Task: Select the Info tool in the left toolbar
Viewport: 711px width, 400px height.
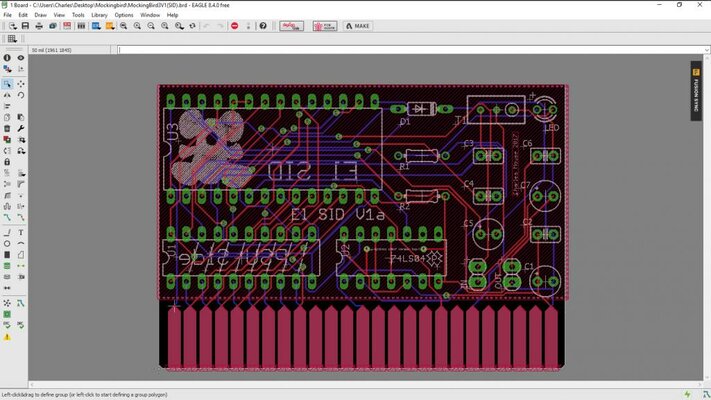Action: (x=7, y=58)
